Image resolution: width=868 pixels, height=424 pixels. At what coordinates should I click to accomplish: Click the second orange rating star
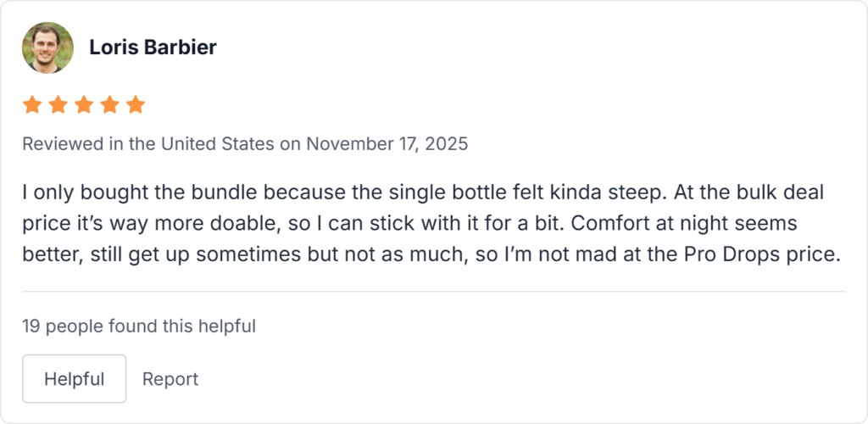[58, 105]
